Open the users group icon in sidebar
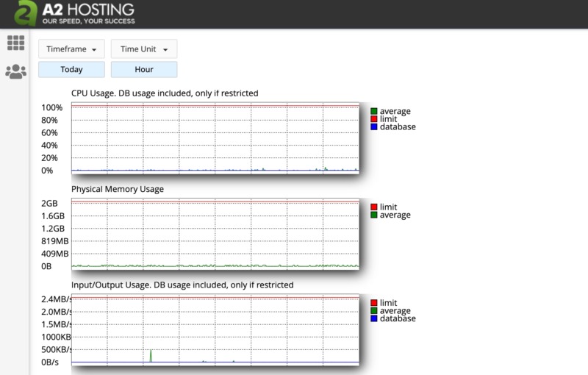The height and width of the screenshot is (375, 588). click(15, 71)
